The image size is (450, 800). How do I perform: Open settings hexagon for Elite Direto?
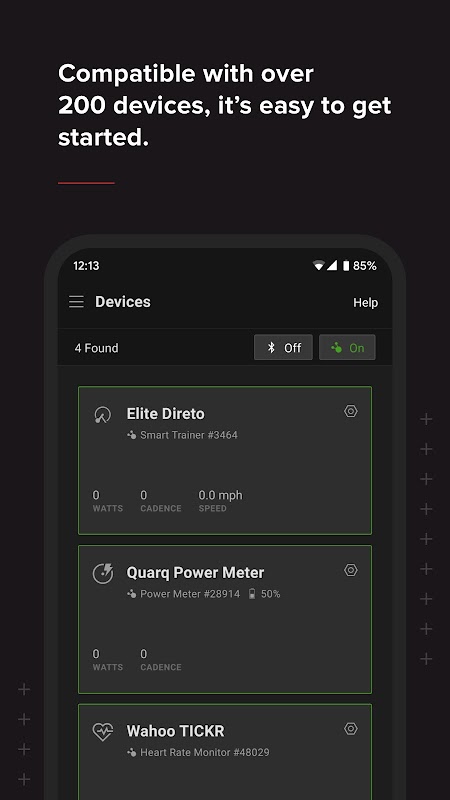tap(351, 411)
